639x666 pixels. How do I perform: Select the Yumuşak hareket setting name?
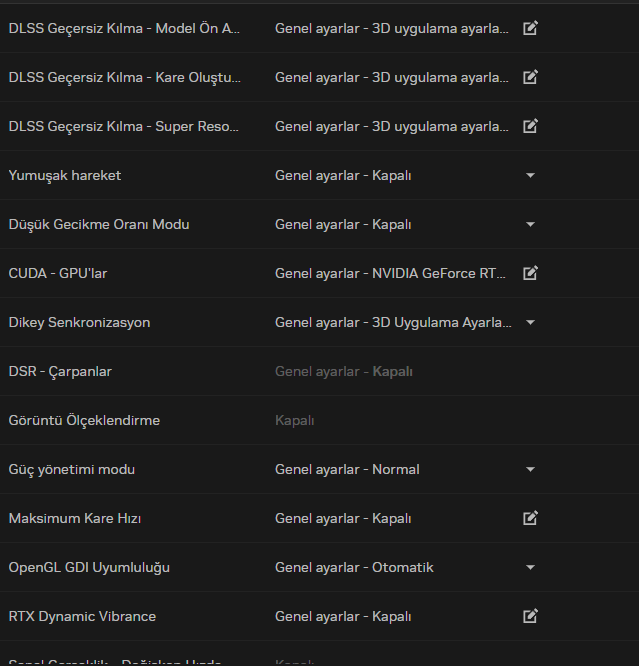[65, 175]
